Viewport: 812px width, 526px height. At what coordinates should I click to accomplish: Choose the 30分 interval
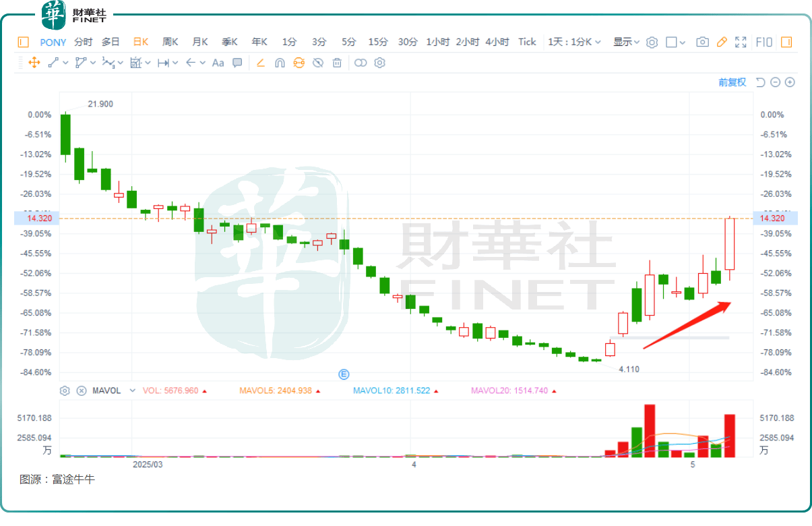408,42
